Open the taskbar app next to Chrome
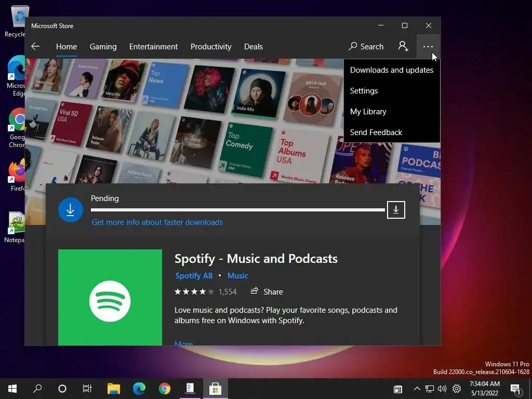532x399 pixels. click(190, 389)
